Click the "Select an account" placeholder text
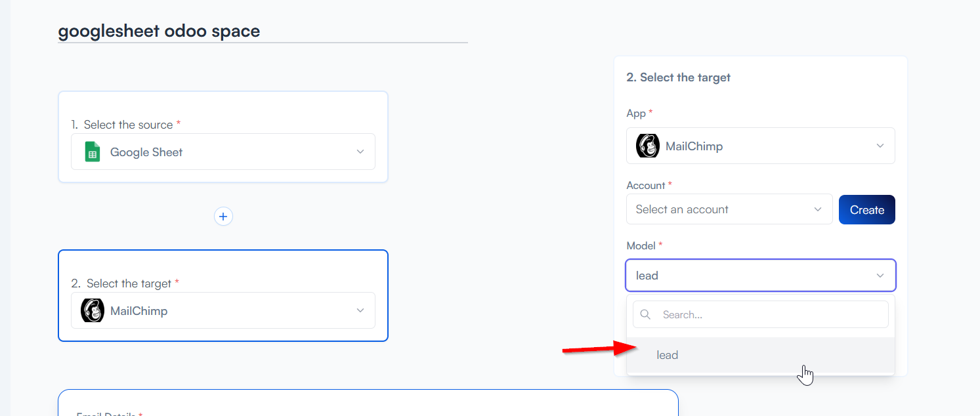This screenshot has width=980, height=416. 682,209
